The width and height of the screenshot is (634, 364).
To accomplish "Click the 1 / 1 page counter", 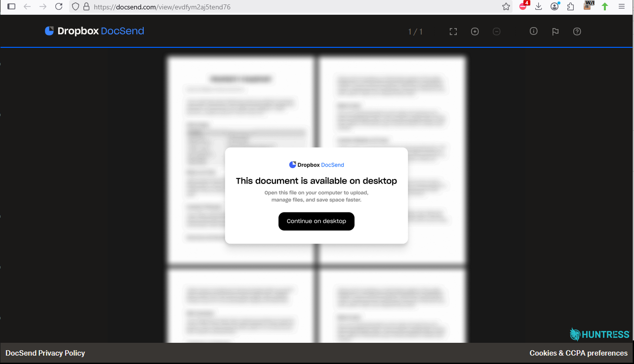I will click(x=415, y=32).
